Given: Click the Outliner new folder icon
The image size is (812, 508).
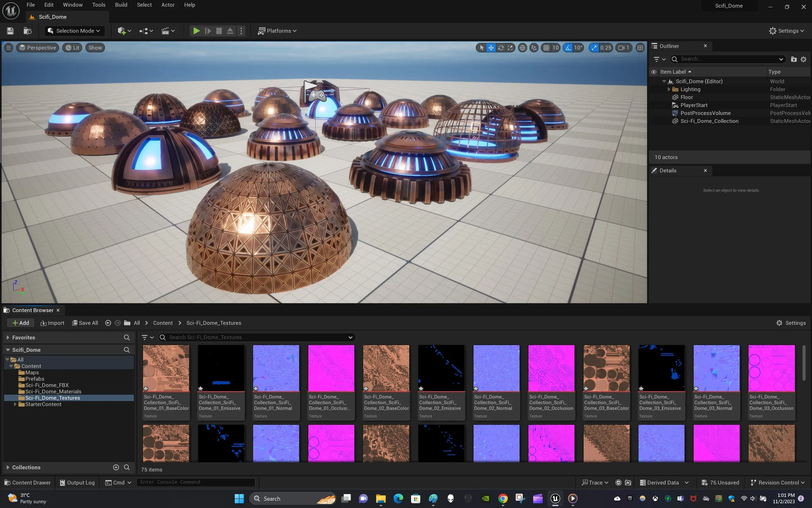Looking at the screenshot, I should (794, 59).
